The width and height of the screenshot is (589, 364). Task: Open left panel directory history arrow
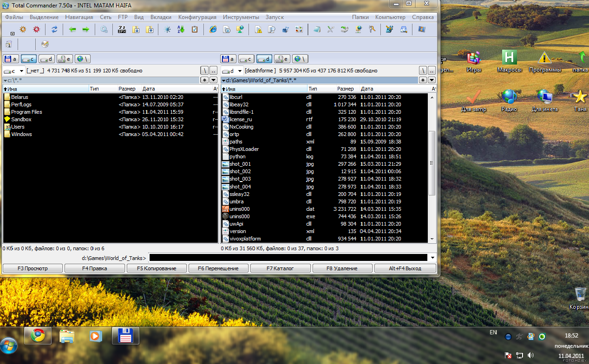pos(214,80)
